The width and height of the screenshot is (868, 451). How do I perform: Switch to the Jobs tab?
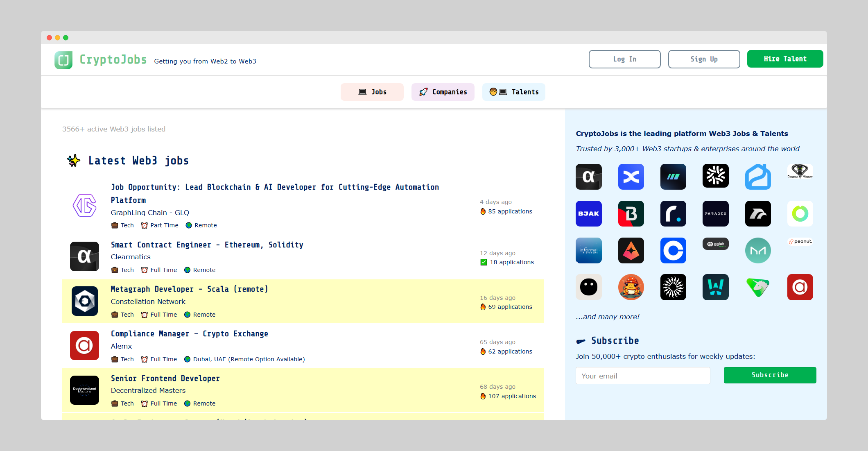pyautogui.click(x=372, y=92)
